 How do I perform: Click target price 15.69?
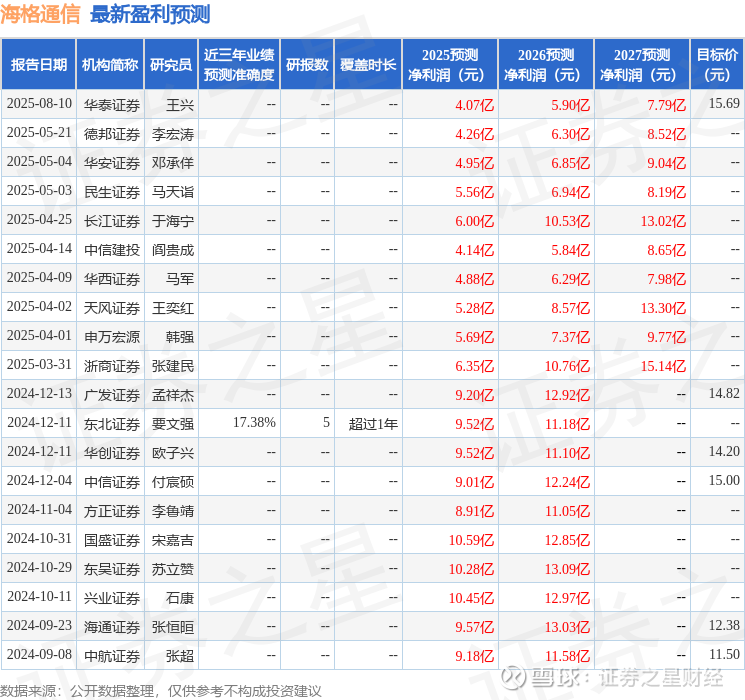click(724, 103)
